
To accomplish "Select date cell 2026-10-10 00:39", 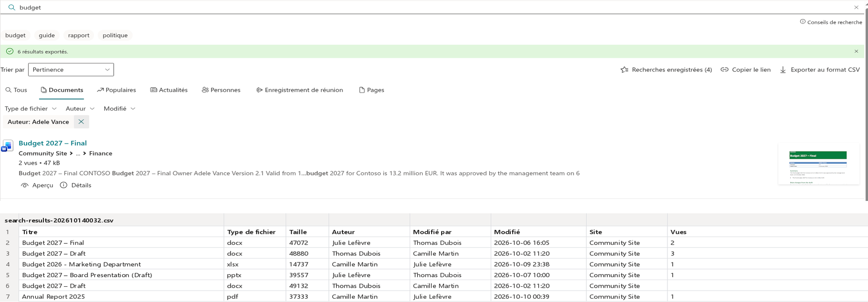I will [x=538, y=296].
